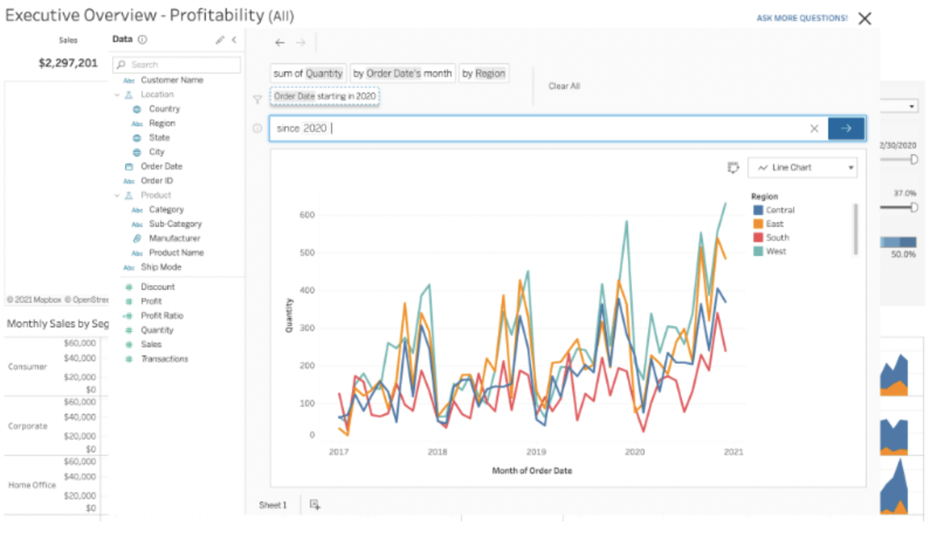
Task: Collapse the Product hierarchy
Action: (x=117, y=195)
